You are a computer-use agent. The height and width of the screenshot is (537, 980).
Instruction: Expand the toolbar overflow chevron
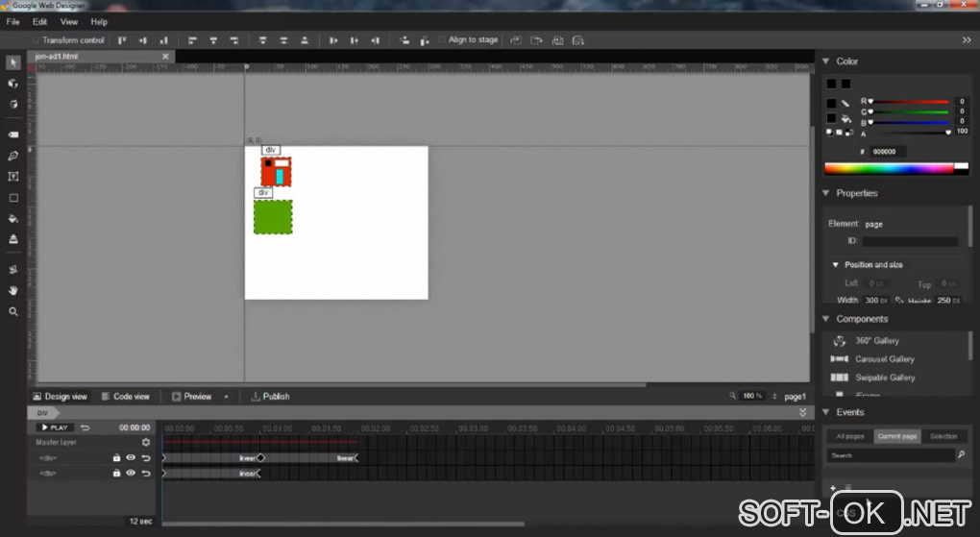point(967,40)
